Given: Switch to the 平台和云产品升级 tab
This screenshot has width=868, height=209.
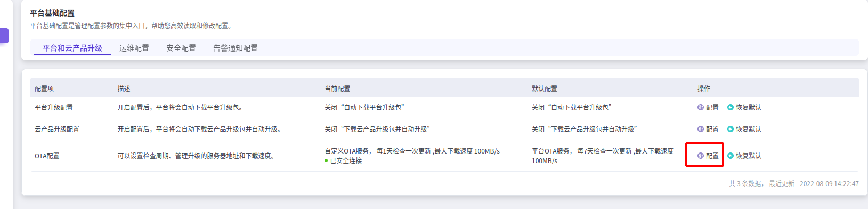Looking at the screenshot, I should (x=72, y=48).
